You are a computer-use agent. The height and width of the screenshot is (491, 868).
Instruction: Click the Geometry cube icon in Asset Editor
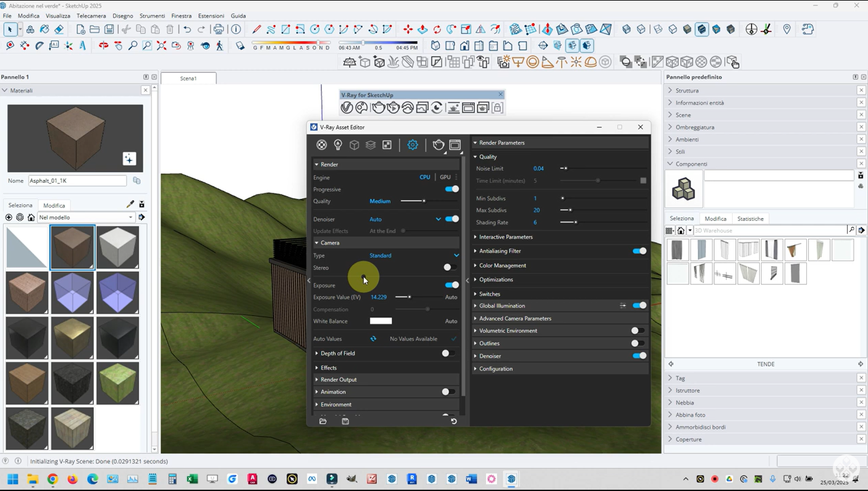[x=354, y=145]
